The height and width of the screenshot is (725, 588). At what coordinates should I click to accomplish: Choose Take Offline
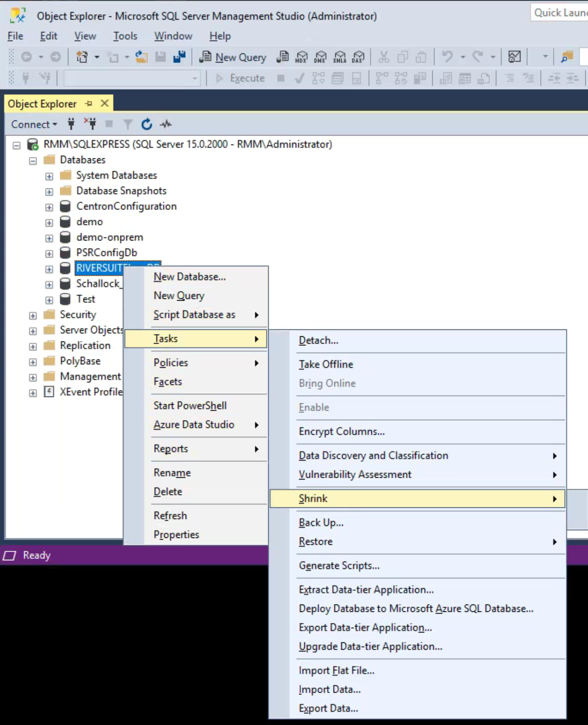[417, 365]
